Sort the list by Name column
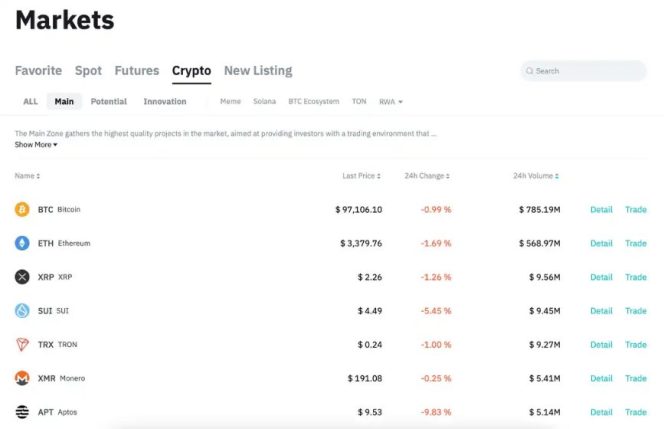The height and width of the screenshot is (429, 664). (27, 176)
